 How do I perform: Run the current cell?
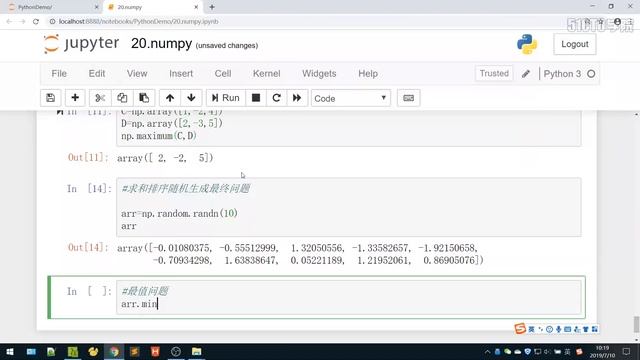pos(225,98)
